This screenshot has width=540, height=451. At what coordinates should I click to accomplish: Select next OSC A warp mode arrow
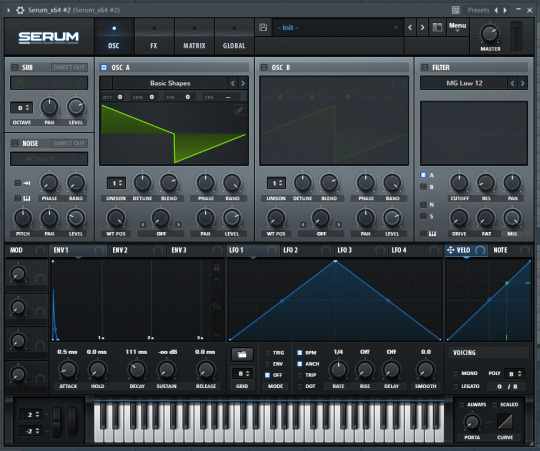178,224
